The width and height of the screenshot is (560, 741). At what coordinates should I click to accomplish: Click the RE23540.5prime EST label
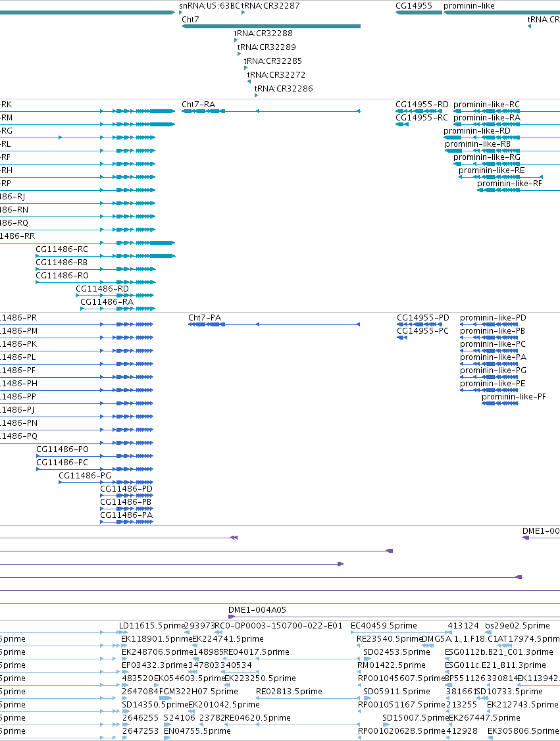tap(389, 640)
